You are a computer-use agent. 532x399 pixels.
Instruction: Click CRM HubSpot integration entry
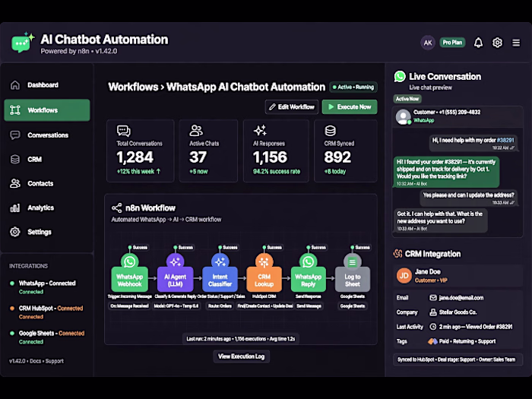(47, 312)
